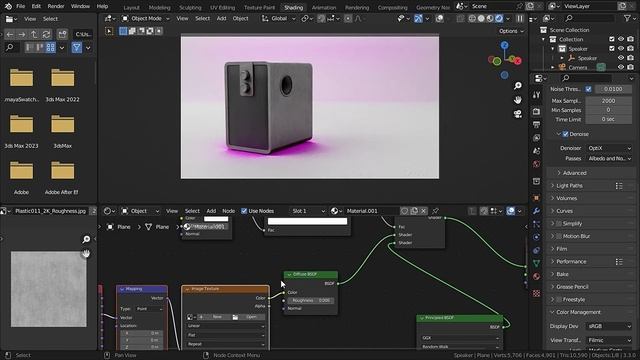Click the pin icon in node editor header
Viewport: 640px width, 360px height.
pyautogui.click(x=435, y=211)
